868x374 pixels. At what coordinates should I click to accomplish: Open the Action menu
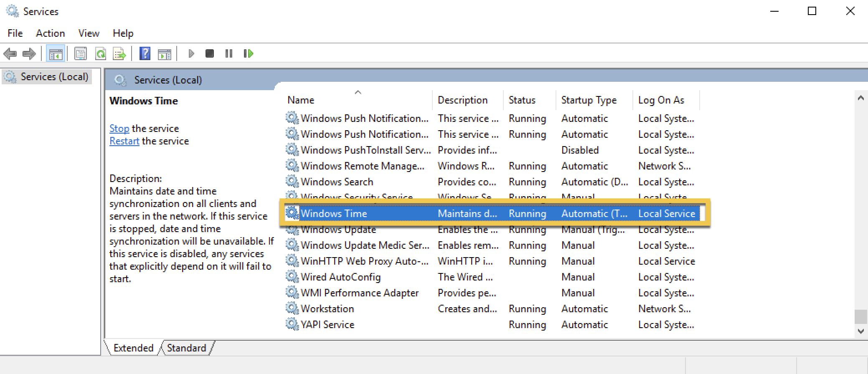click(x=50, y=33)
